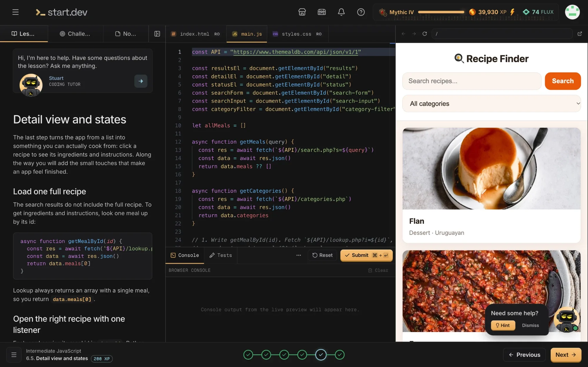The width and height of the screenshot is (588, 367).
Task: Jump to second lesson progress step
Action: click(x=266, y=355)
